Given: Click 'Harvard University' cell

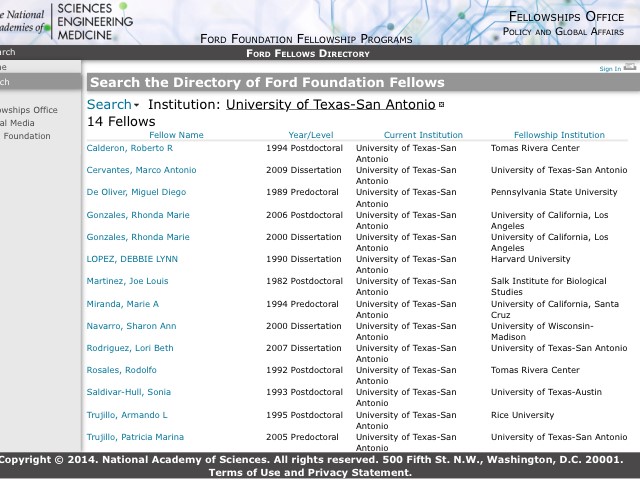Looking at the screenshot, I should [531, 259].
